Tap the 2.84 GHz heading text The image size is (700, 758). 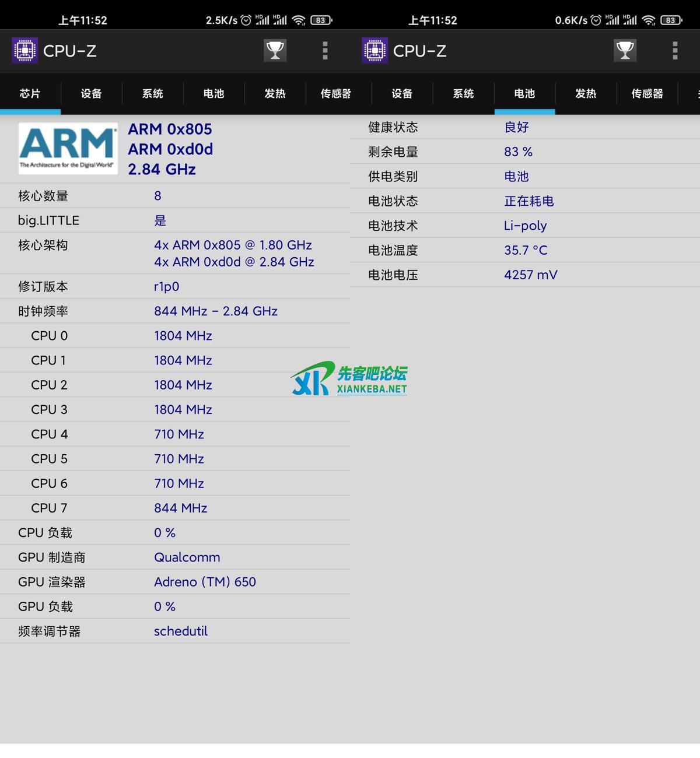(x=162, y=170)
